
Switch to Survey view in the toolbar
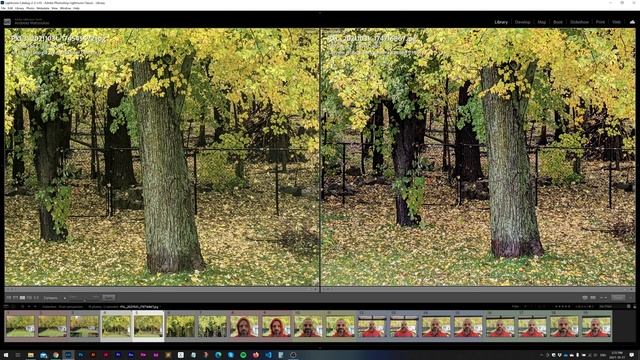29,298
